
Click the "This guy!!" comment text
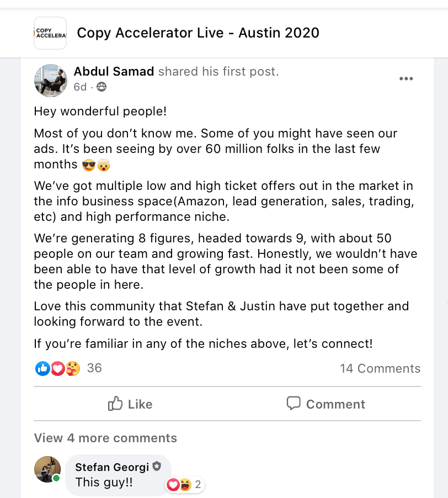click(104, 482)
